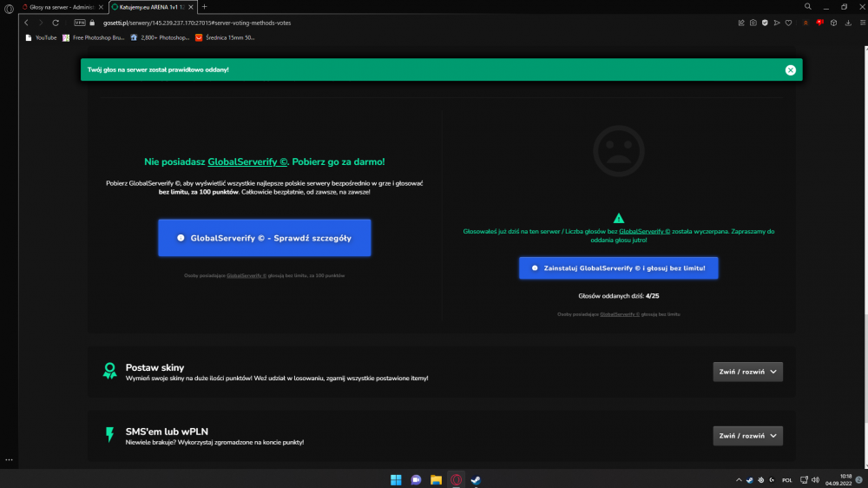The image size is (868, 488).
Task: Expand the Postaw skiny section via Zwiń / rozwiń
Action: point(748,372)
